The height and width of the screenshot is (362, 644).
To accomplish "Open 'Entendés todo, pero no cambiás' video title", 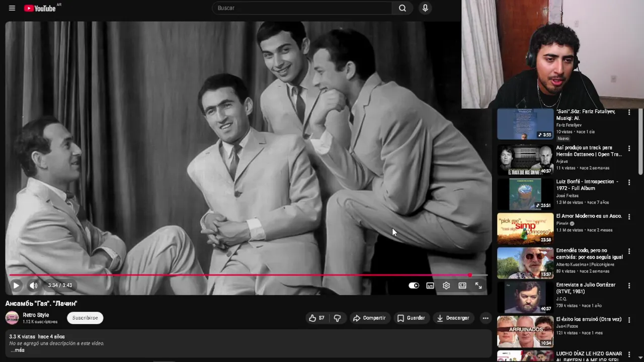I will tap(589, 253).
